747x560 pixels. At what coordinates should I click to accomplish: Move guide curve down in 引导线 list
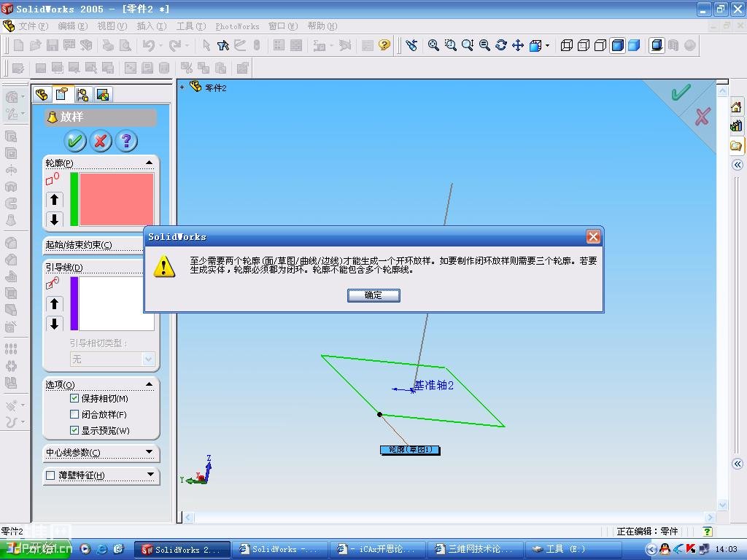point(54,324)
